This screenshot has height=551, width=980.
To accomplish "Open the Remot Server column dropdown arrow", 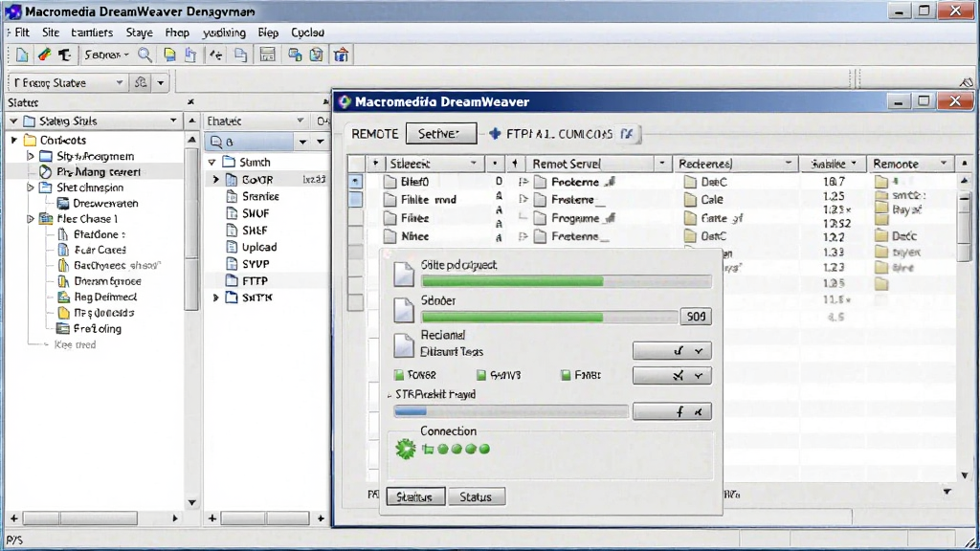I will (x=662, y=163).
